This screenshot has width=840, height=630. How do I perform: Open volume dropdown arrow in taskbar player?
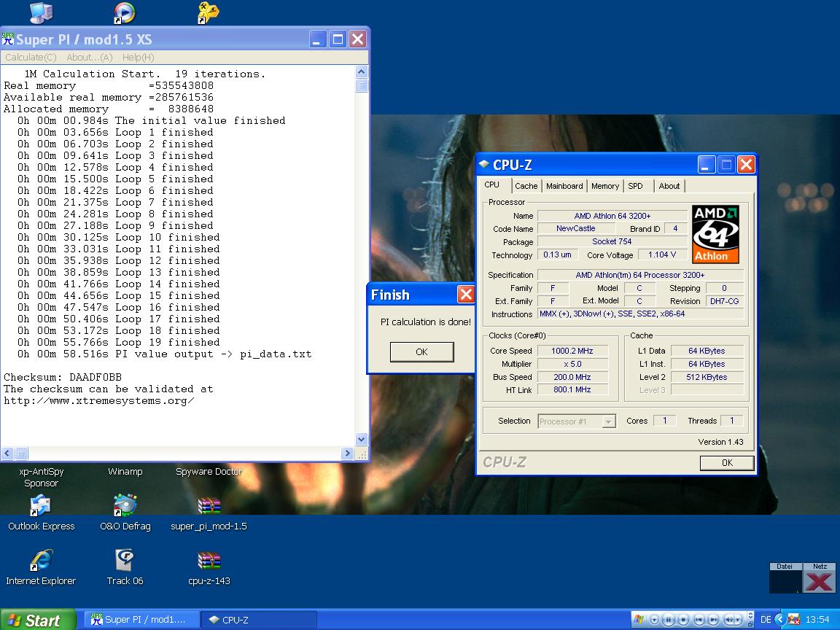click(738, 620)
